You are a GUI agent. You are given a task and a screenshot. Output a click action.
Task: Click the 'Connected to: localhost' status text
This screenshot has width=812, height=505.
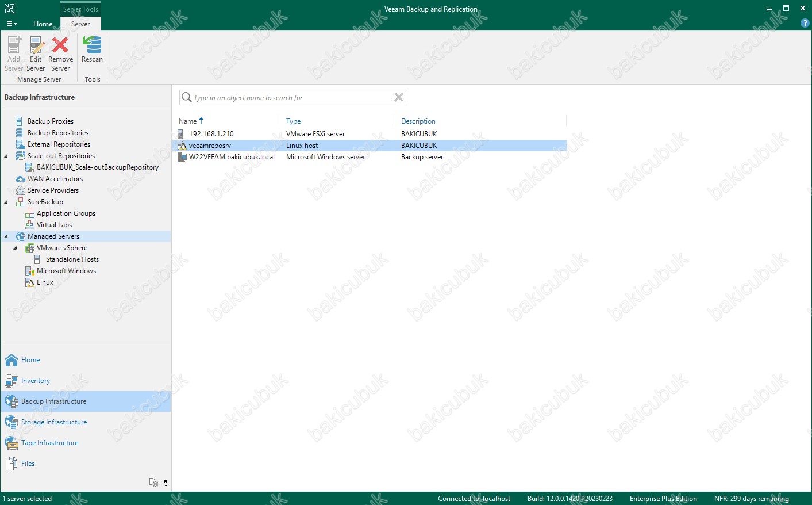point(474,499)
